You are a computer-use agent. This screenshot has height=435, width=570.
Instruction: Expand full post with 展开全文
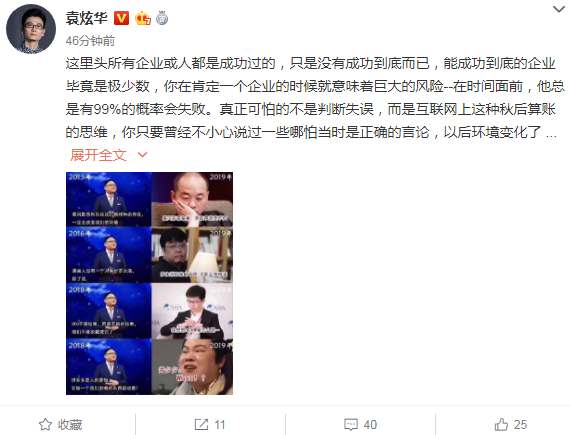pyautogui.click(x=98, y=155)
